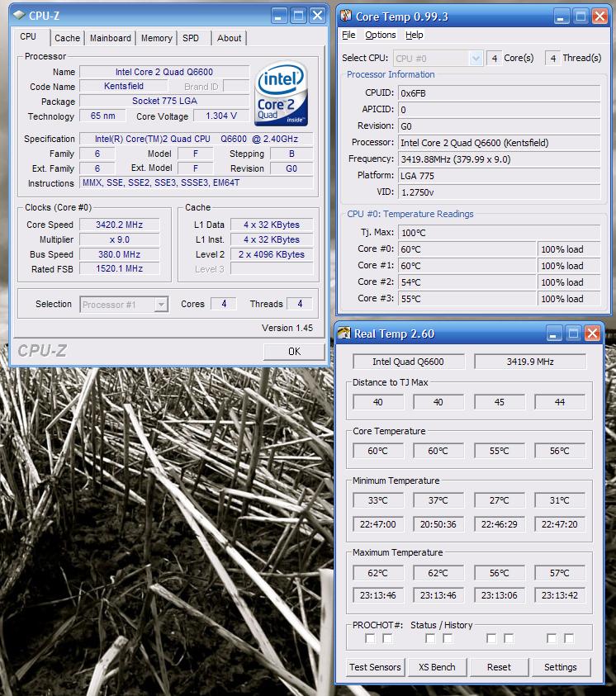Click the 380.0 MHz bus speed value
The height and width of the screenshot is (696, 616).
pyautogui.click(x=120, y=254)
